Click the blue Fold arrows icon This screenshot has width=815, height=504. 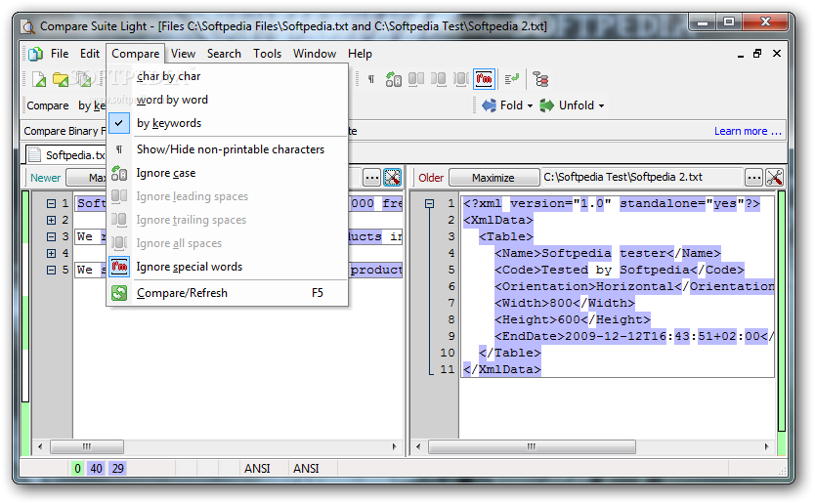489,105
